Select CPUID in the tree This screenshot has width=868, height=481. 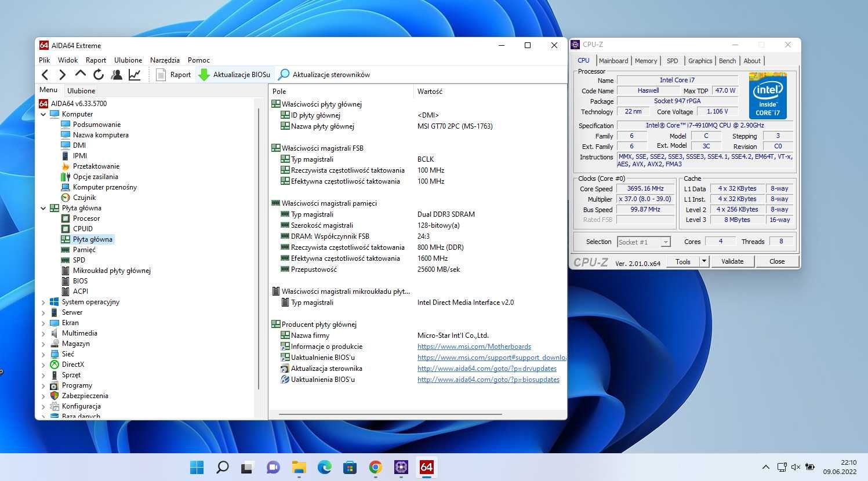[83, 228]
